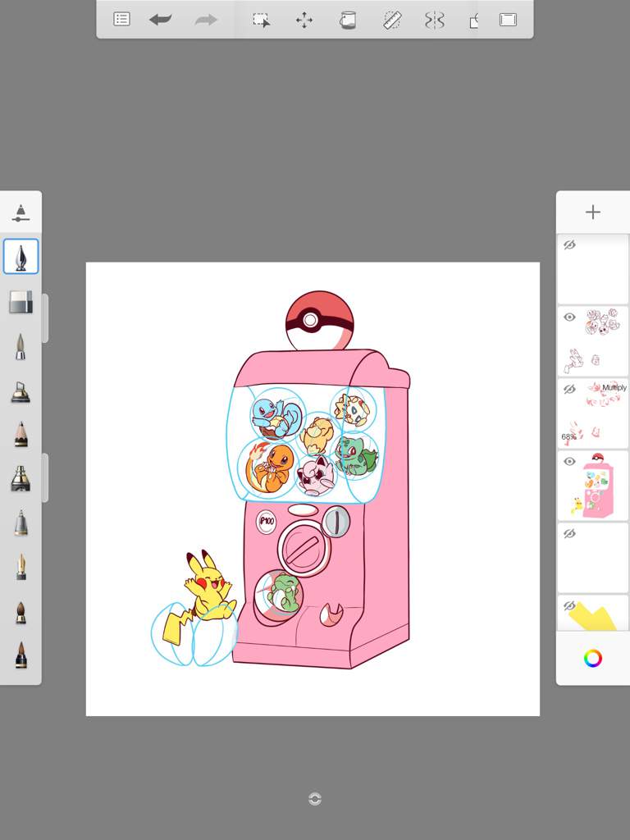The height and width of the screenshot is (840, 630).
Task: Undo the last stroke
Action: click(x=160, y=20)
